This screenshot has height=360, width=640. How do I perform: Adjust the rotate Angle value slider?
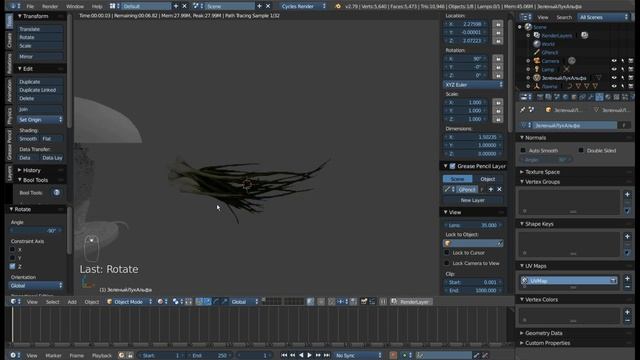[36, 231]
